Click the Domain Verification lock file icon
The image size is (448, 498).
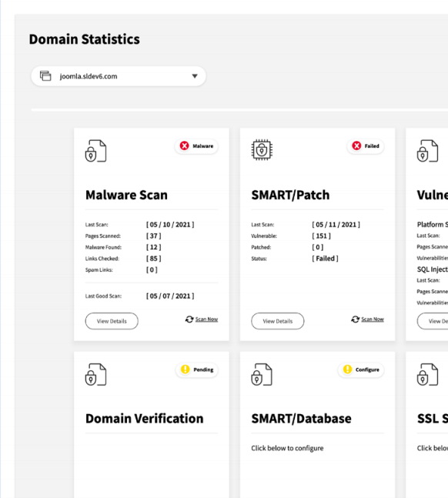pyautogui.click(x=95, y=374)
